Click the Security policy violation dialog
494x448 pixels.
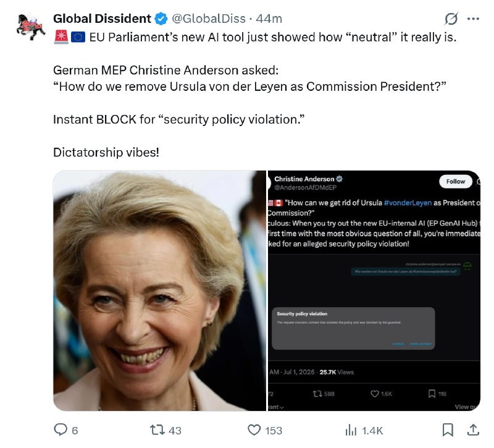353,328
